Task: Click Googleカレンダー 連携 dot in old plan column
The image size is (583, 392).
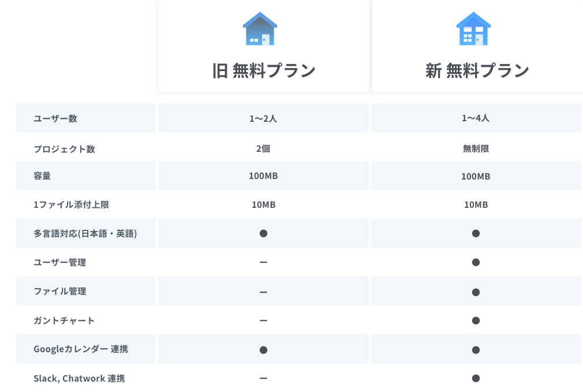Action: point(263,350)
